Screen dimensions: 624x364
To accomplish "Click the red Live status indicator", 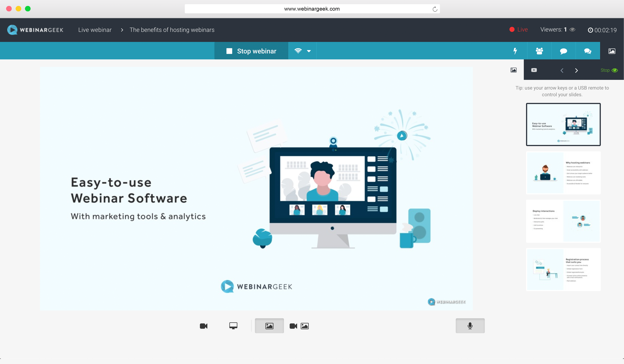I will 519,29.
